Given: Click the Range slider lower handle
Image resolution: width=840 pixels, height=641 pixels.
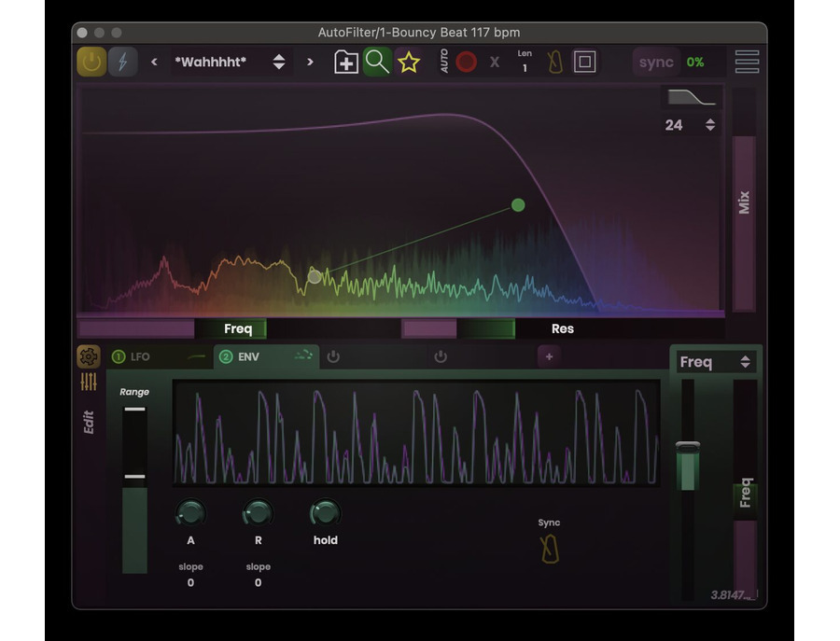Looking at the screenshot, I should (135, 476).
